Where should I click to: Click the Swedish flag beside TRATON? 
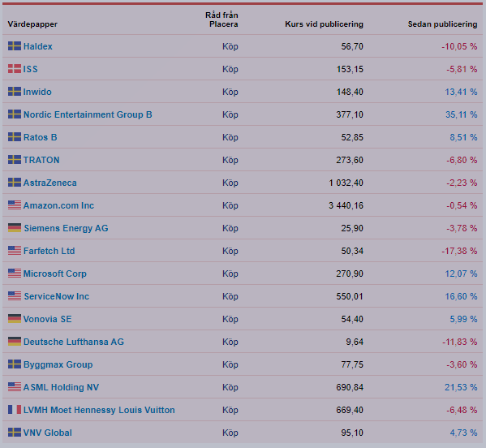click(x=15, y=160)
